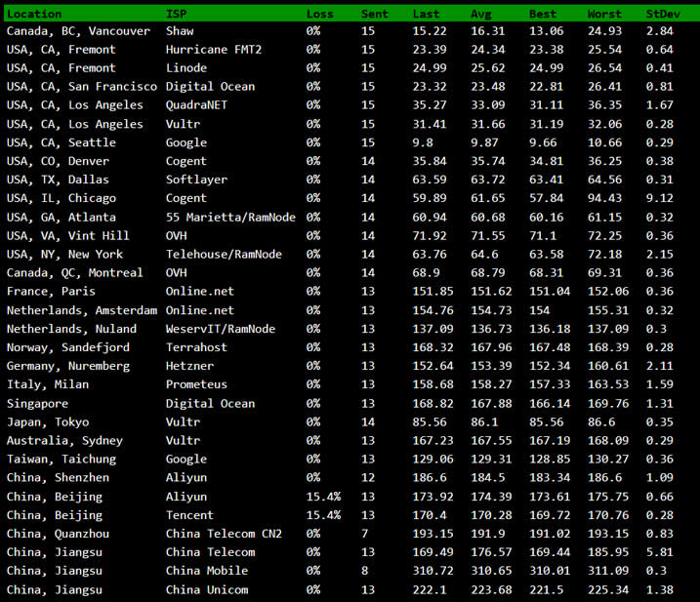The height and width of the screenshot is (602, 700).
Task: Click 'Telehouse/RamNode' ISP text
Action: click(x=225, y=255)
